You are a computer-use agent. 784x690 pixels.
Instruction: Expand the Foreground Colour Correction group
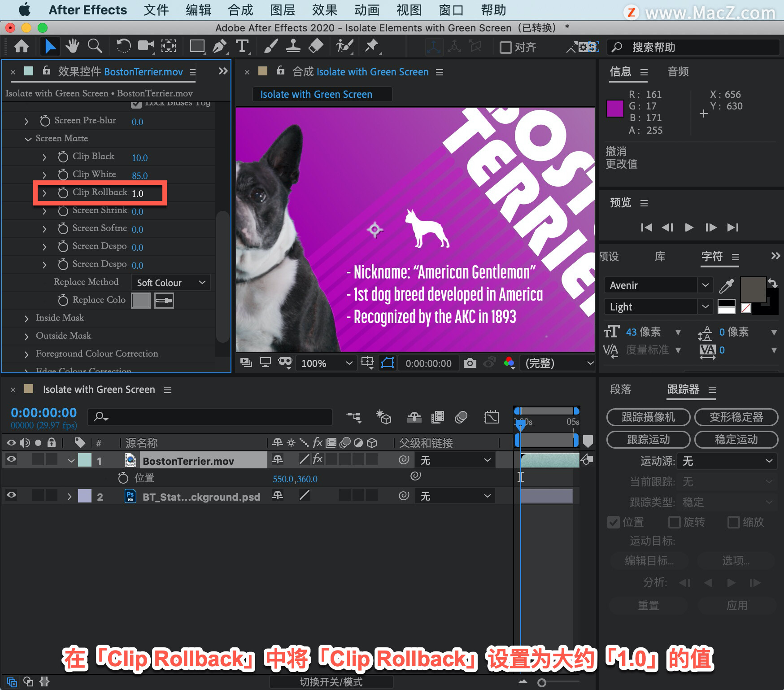(26, 354)
